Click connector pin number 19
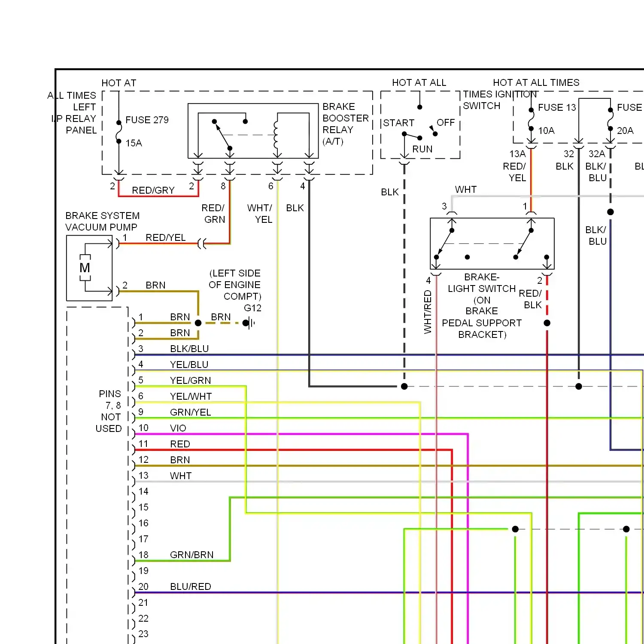 (143, 571)
